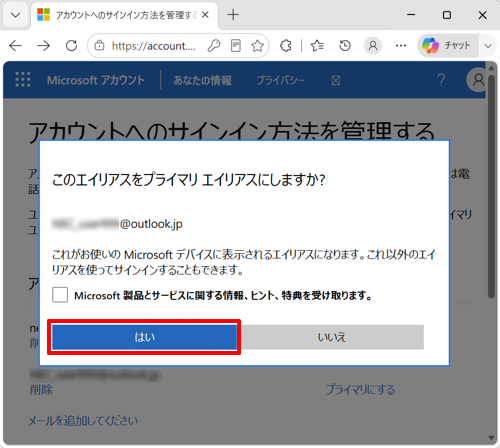
Task: Reload the current page
Action: pos(71,45)
